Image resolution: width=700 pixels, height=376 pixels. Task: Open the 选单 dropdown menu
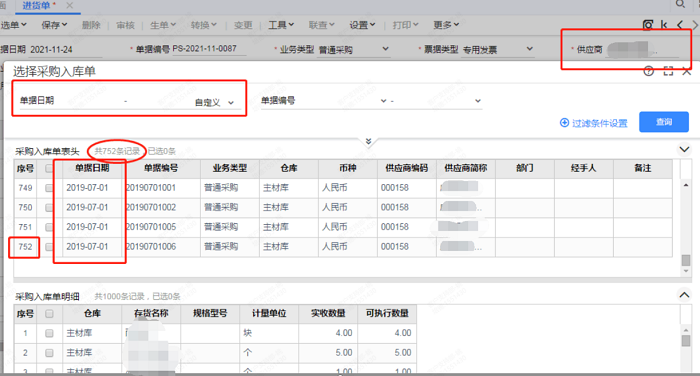pyautogui.click(x=13, y=25)
